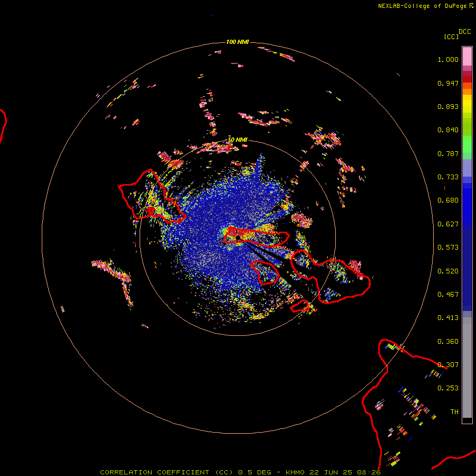Click the TH threshold label on legend
This screenshot has width=476, height=476.
coord(454,412)
